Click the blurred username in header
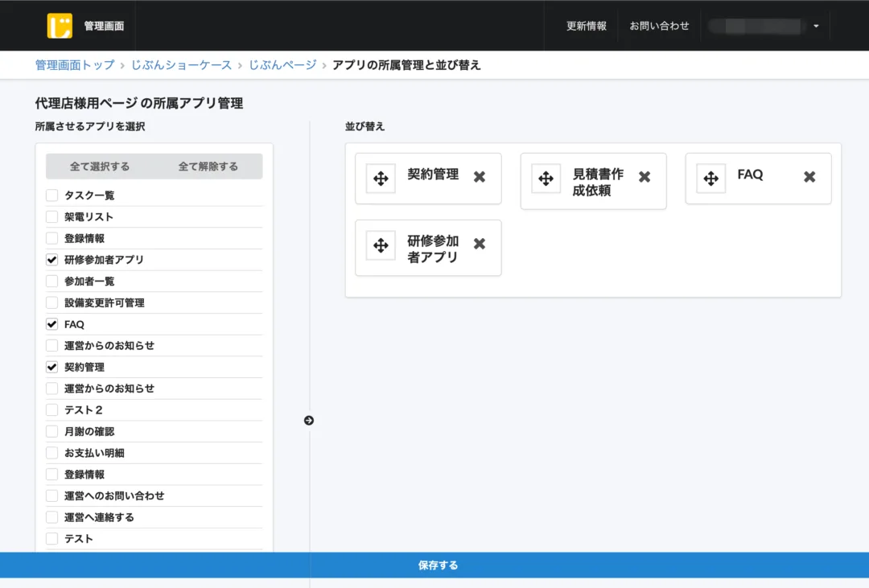The width and height of the screenshot is (869, 588). (756, 26)
